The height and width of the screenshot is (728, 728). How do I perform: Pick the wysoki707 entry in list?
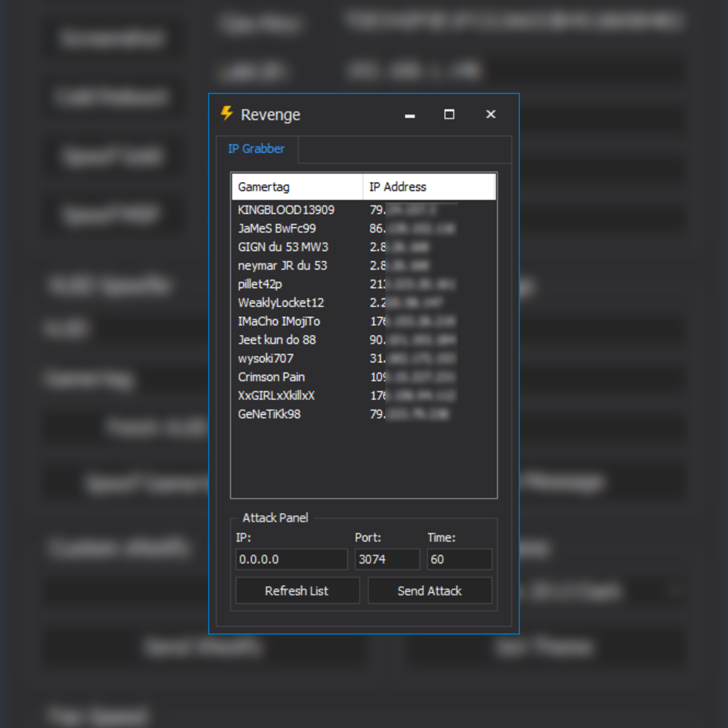pyautogui.click(x=265, y=359)
